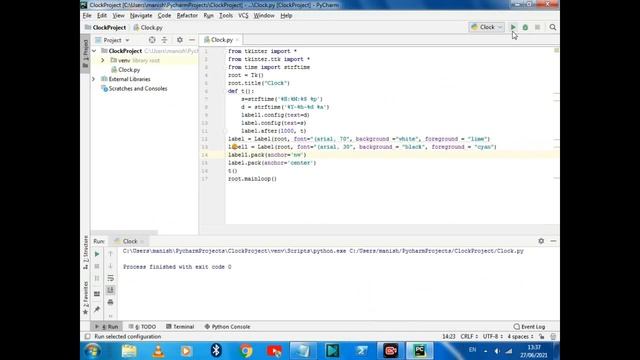Select venv library root folder
Image resolution: width=640 pixels, height=360 pixels.
135,60
